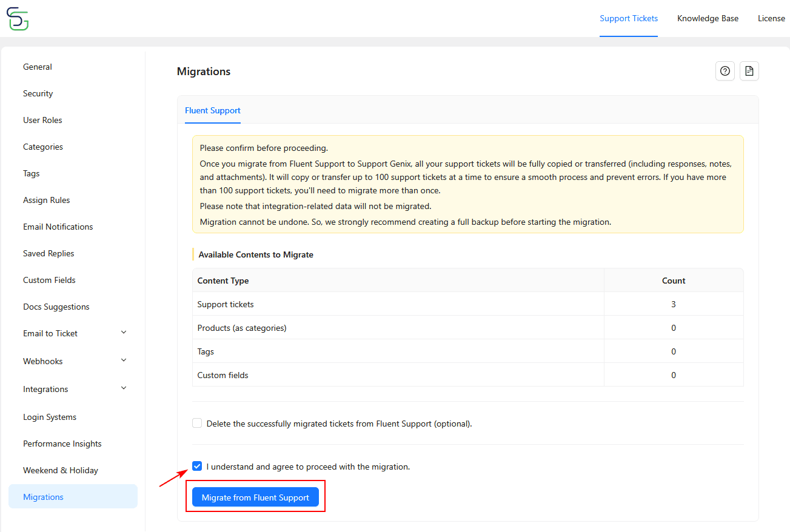The width and height of the screenshot is (790, 532).
Task: Expand the Integrations submenu chevron
Action: tap(124, 388)
